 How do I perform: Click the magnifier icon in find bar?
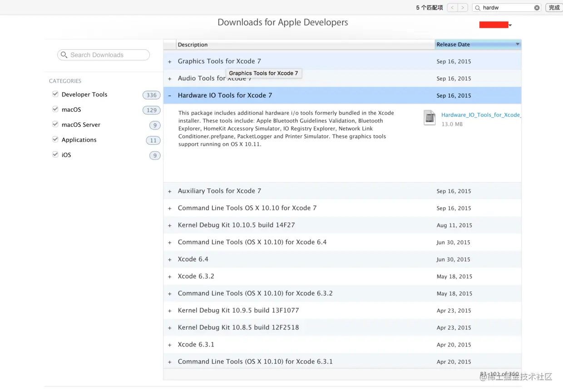point(478,8)
